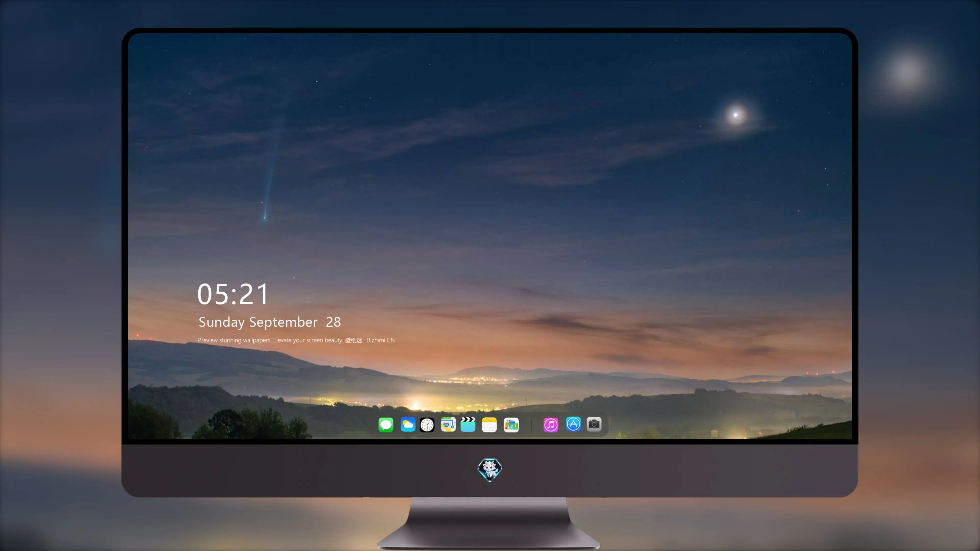Image resolution: width=980 pixels, height=551 pixels.
Task: Click the "Sunday September 28" date text
Action: (270, 322)
